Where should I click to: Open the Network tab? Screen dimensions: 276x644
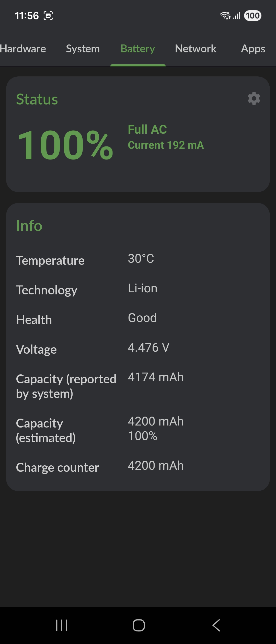(195, 49)
